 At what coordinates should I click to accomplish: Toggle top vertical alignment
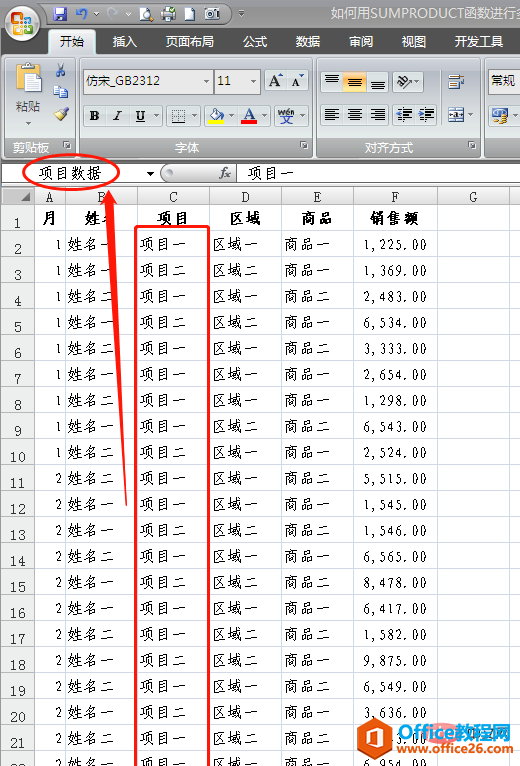point(332,81)
